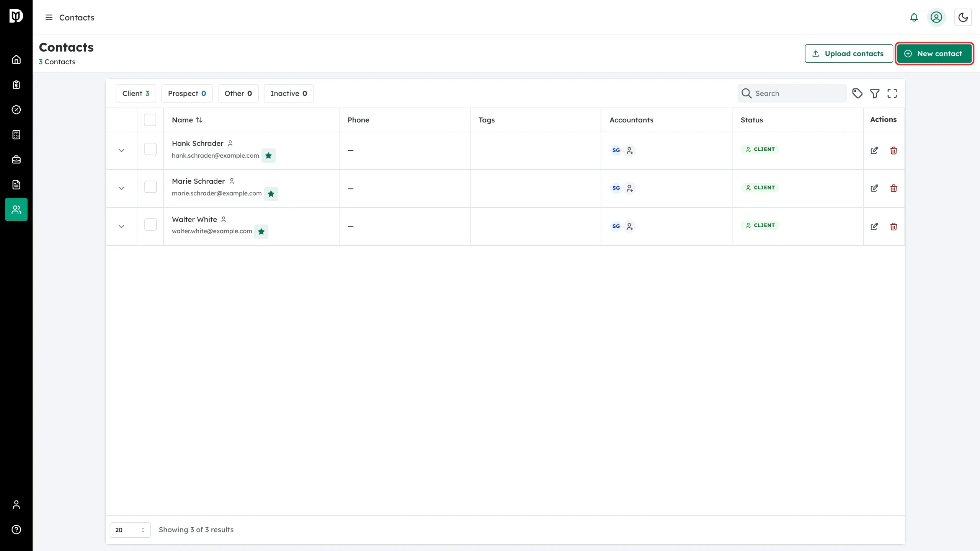Image resolution: width=980 pixels, height=551 pixels.
Task: Check the Walter White row checkbox
Action: (x=150, y=225)
